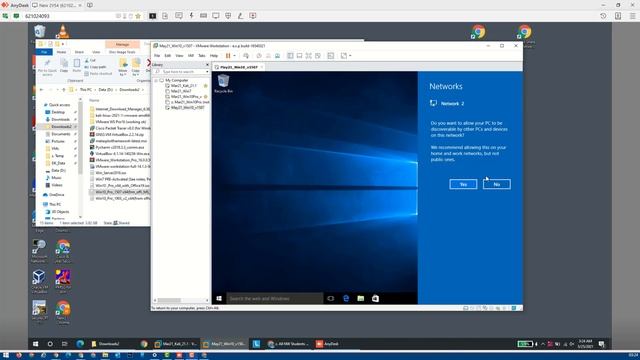Viewport: 640px width, 360px height.
Task: Click Send Ctrl+Alt+Del toolbar icon in VMware
Action: pos(246,56)
